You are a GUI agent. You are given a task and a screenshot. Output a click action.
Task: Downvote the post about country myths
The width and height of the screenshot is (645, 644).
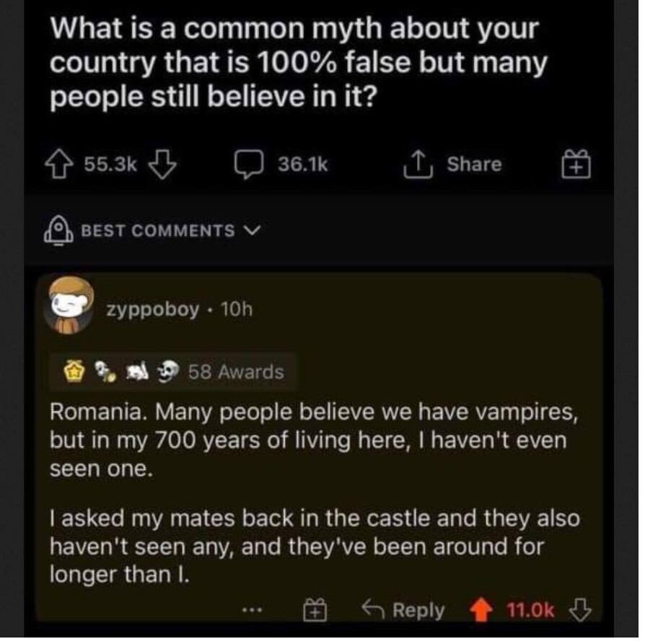(x=157, y=165)
